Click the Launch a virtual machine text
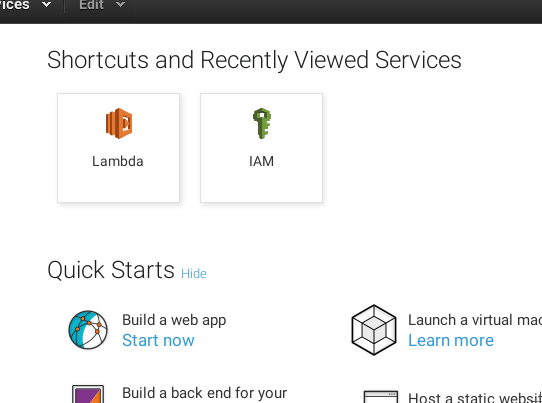Viewport: 542px width, 403px height. point(475,320)
